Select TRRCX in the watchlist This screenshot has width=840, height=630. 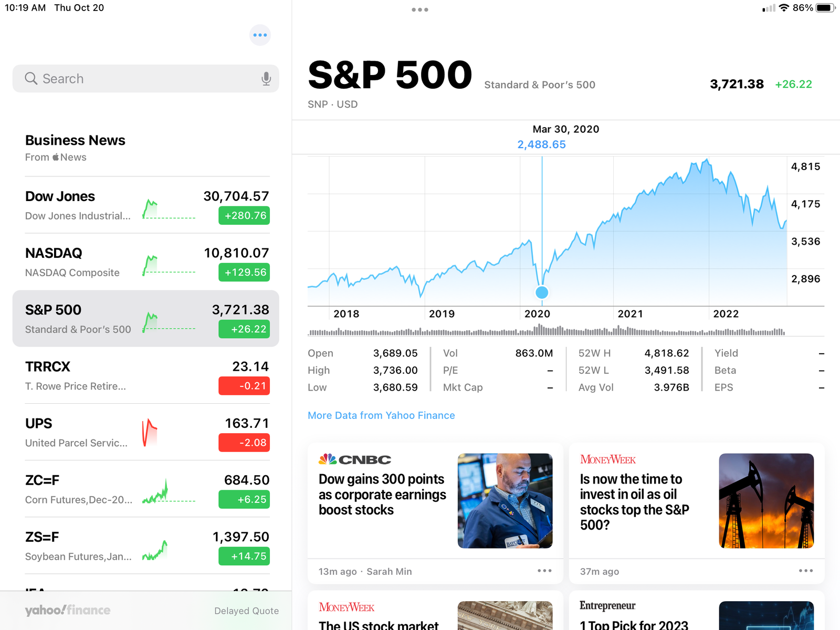click(x=146, y=375)
